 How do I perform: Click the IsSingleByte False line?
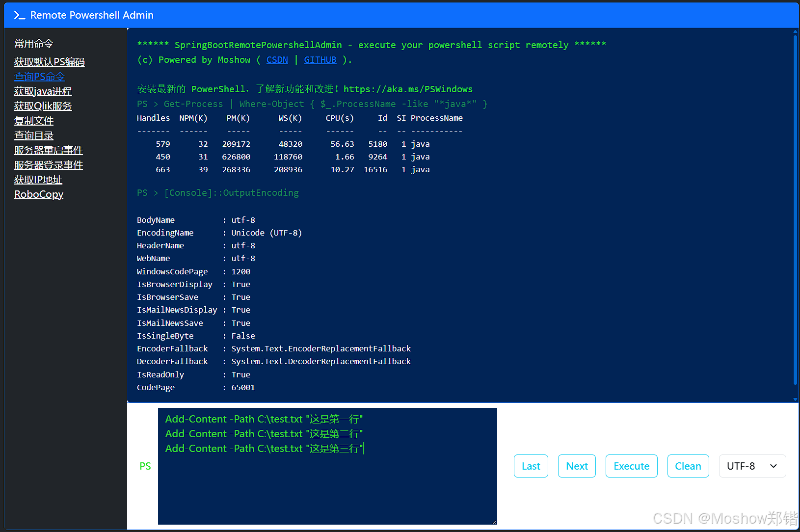tap(196, 336)
